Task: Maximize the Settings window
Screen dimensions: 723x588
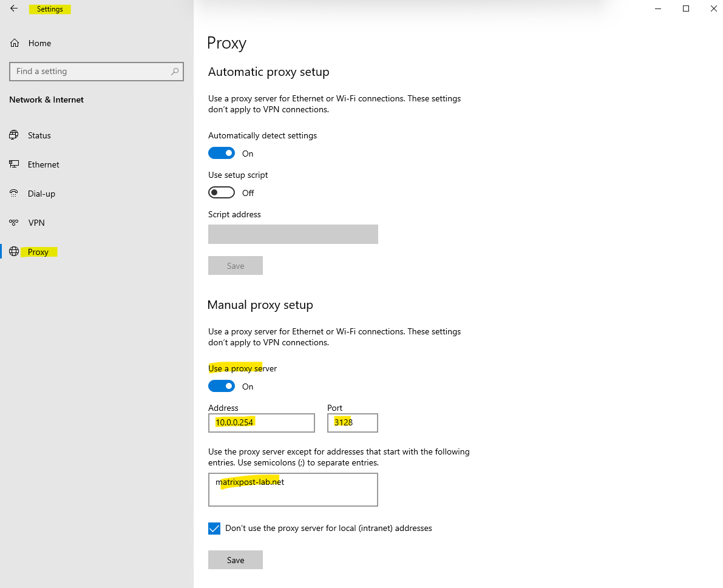Action: pyautogui.click(x=685, y=8)
